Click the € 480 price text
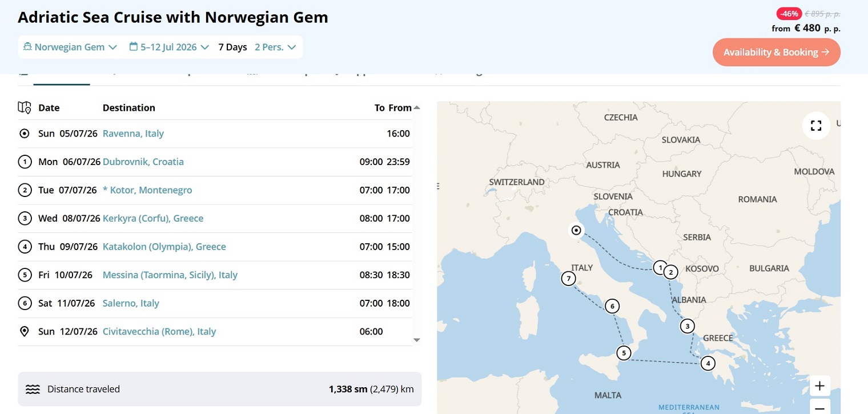Image resolution: width=868 pixels, height=414 pixels. coord(807,28)
